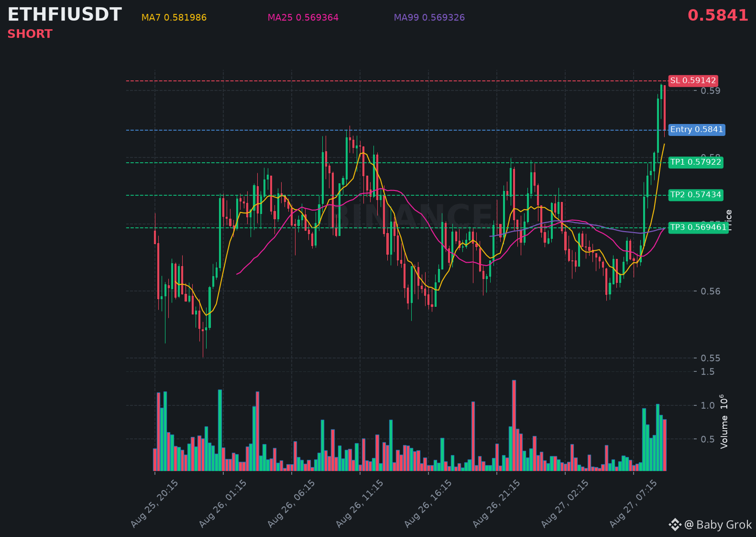The height and width of the screenshot is (537, 756).
Task: Click the TP3 0.569461 target tag
Action: tap(698, 227)
